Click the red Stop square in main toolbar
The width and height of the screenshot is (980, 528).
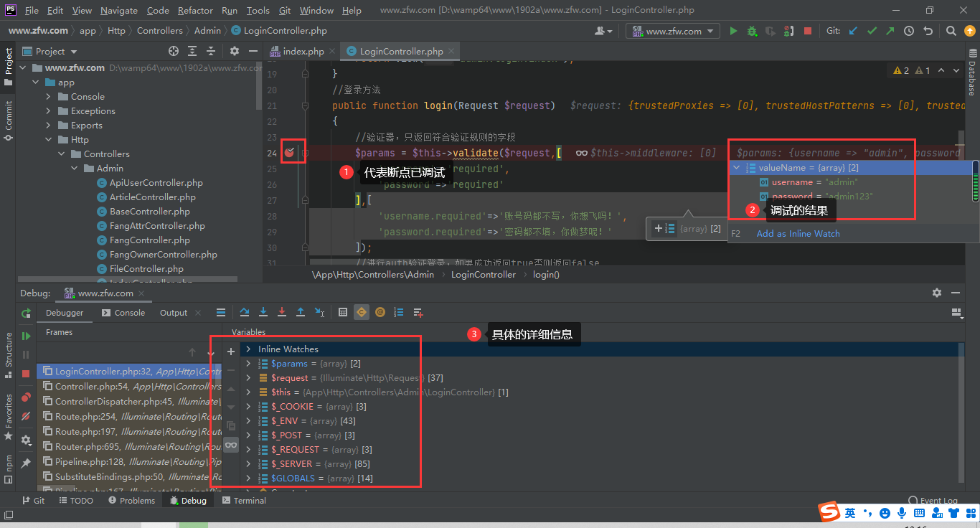click(808, 31)
